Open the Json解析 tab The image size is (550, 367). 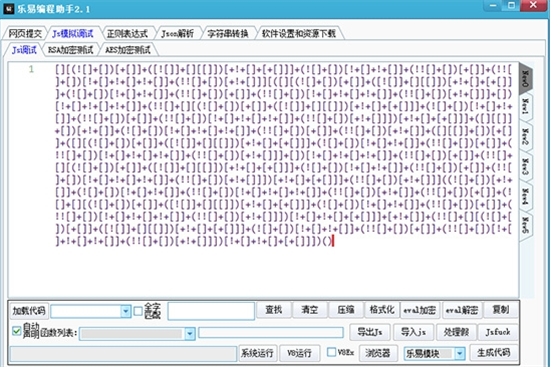(177, 34)
